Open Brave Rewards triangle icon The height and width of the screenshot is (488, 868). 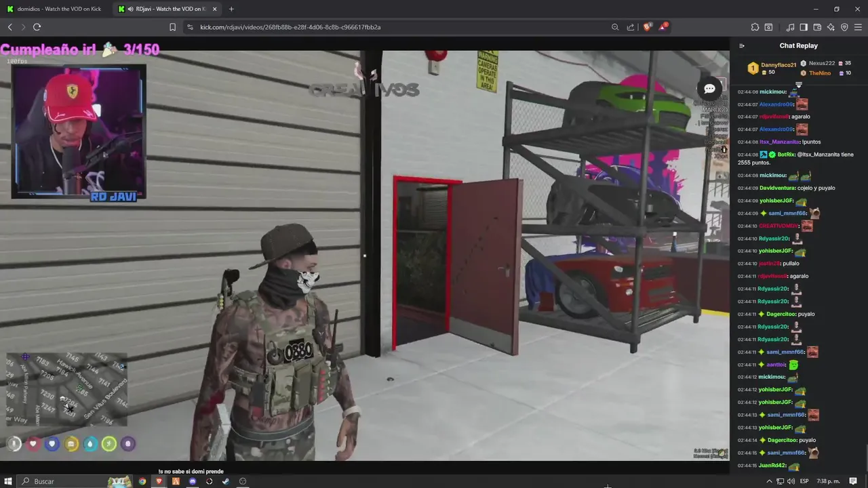tap(665, 27)
